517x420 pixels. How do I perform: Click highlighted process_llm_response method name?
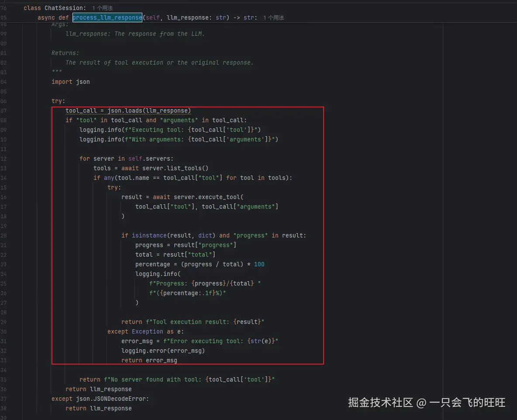[107, 17]
